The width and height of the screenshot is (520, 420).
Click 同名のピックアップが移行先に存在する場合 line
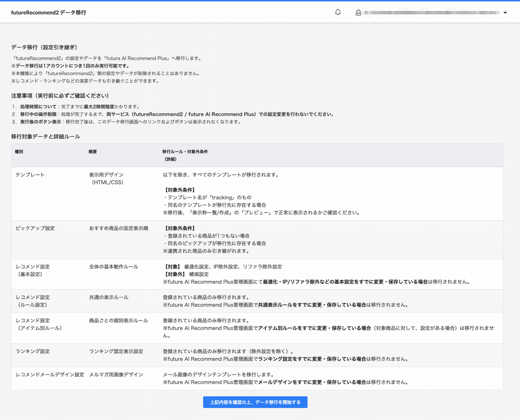214,243
